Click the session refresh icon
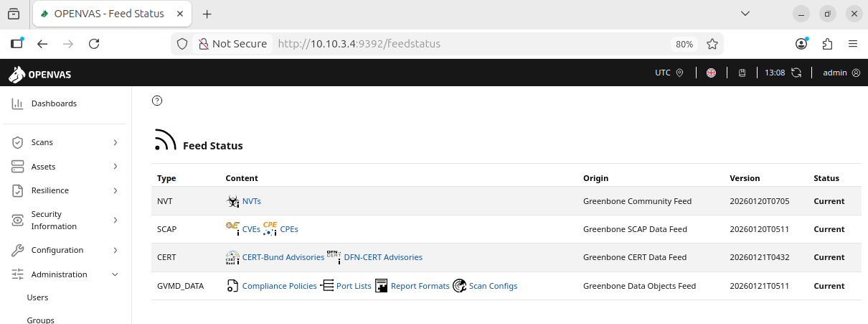This screenshot has width=868, height=324. pos(796,73)
